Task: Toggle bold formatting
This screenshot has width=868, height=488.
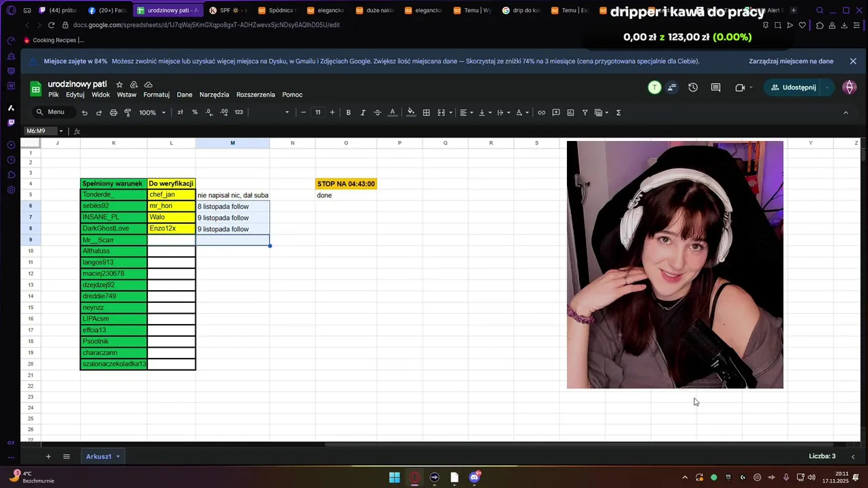Action: coord(349,113)
